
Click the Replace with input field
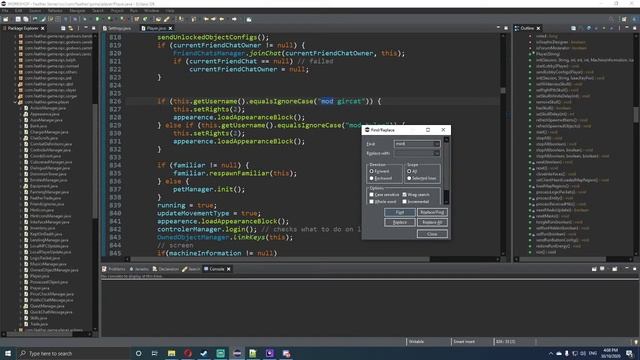point(413,153)
